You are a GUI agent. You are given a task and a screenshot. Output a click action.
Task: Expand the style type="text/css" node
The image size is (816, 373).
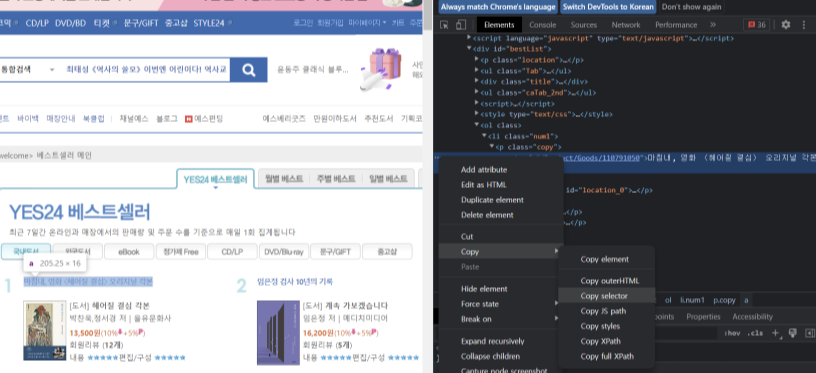pyautogui.click(x=477, y=114)
